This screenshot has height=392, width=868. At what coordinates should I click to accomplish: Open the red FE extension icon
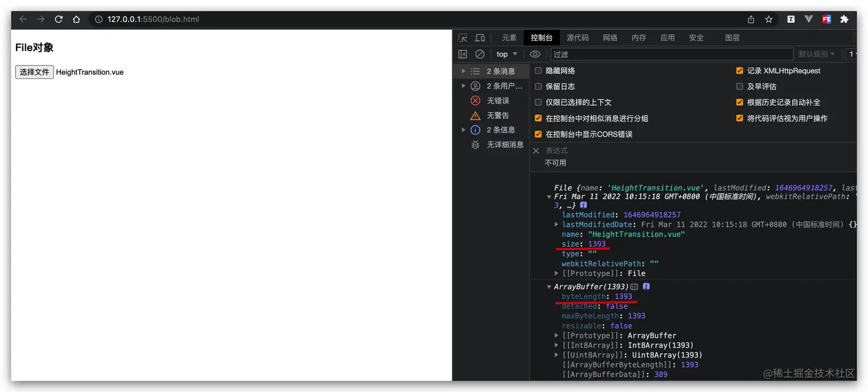pyautogui.click(x=827, y=19)
